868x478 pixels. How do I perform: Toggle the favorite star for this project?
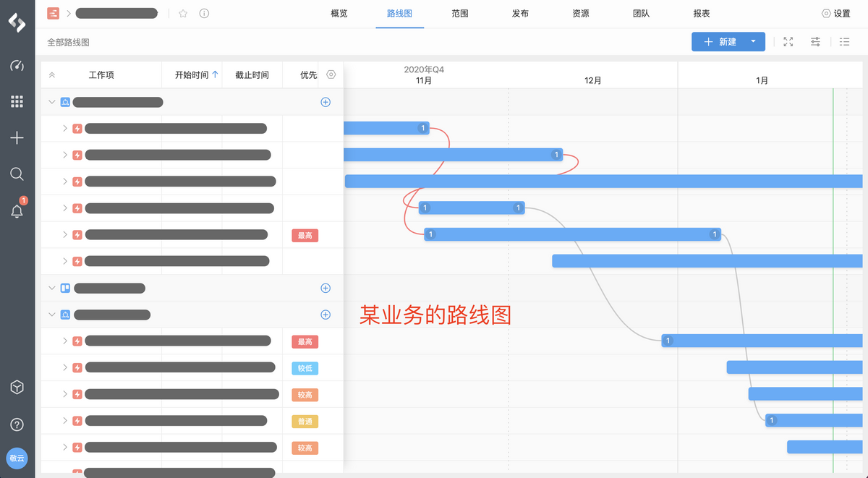click(x=184, y=12)
